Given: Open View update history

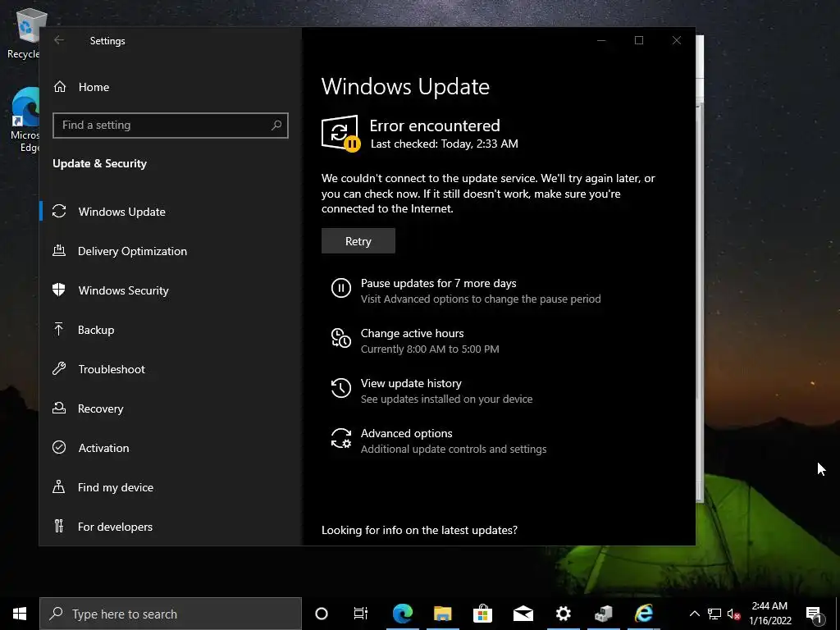Looking at the screenshot, I should click(411, 383).
